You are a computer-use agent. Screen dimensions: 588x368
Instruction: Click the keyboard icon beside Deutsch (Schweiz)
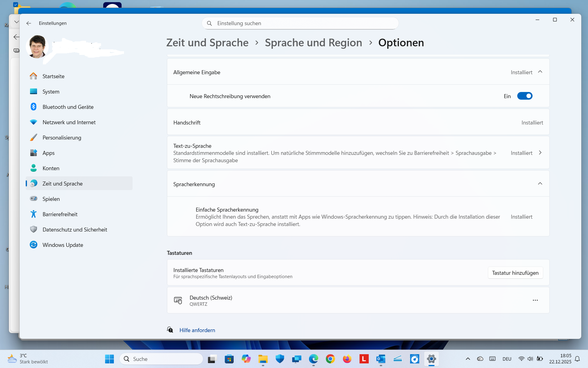pos(178,300)
